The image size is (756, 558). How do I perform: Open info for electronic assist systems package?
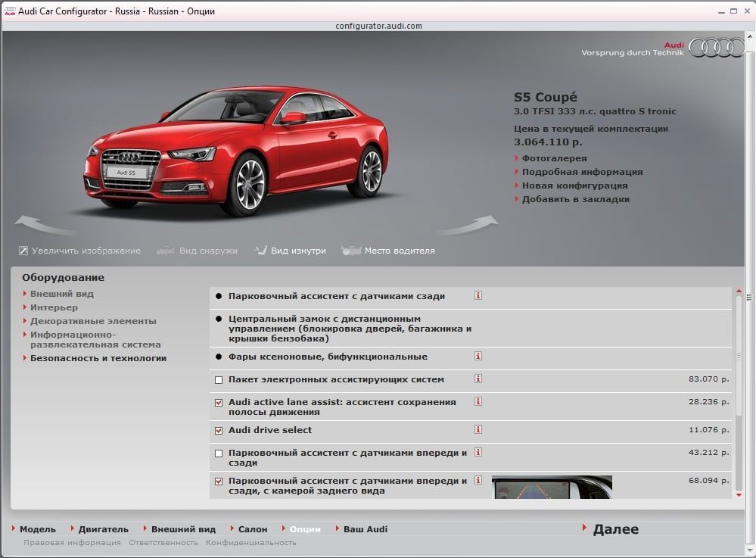point(478,379)
